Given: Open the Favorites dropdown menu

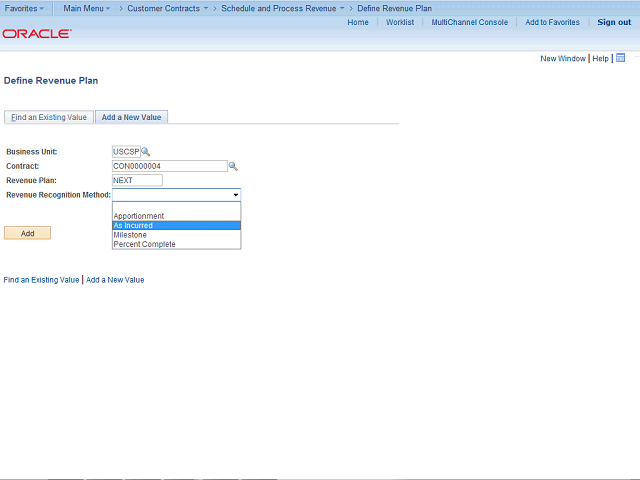Looking at the screenshot, I should 24,8.
